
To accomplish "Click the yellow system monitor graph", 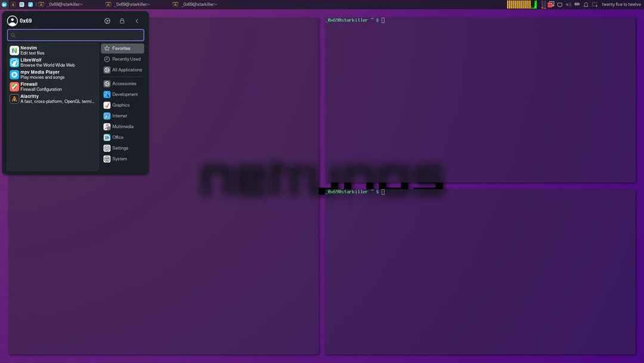I will 519,4.
